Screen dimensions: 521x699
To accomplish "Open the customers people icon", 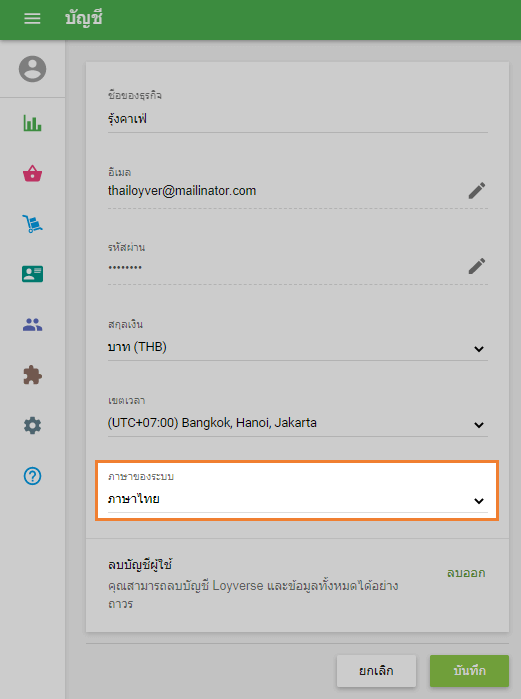I will coord(32,325).
